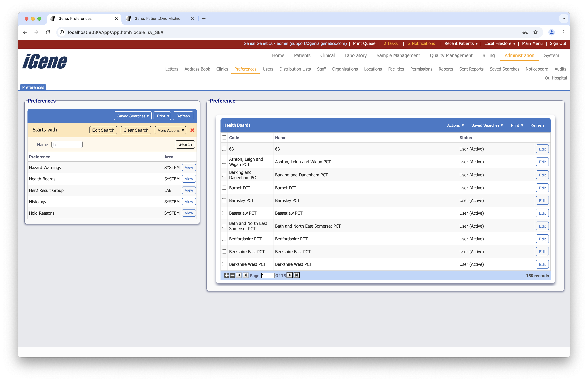Click the remove record minus icon
The image size is (588, 381).
(x=232, y=275)
